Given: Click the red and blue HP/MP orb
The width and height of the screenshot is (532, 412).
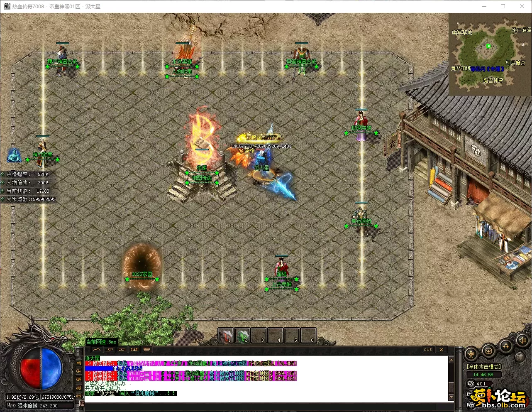Looking at the screenshot, I should [x=41, y=368].
